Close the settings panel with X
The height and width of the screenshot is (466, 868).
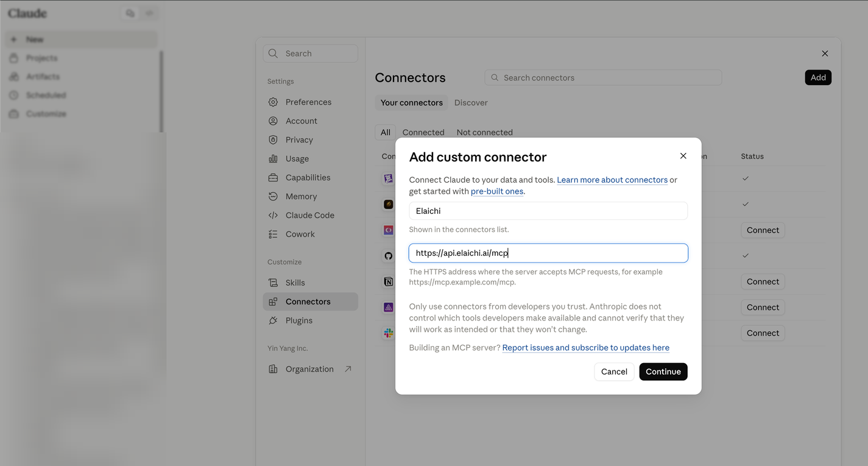coord(825,54)
